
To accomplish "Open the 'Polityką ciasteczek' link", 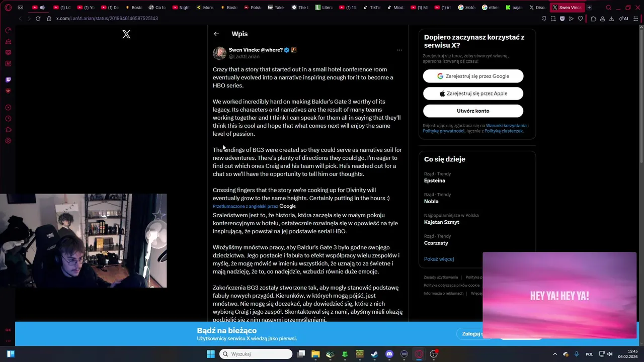I will (504, 131).
